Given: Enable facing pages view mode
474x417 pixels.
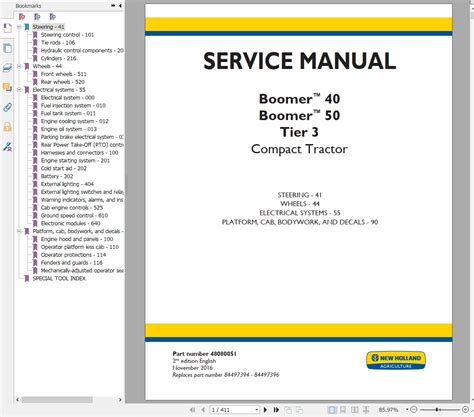Looking at the screenshot, I should (355, 410).
